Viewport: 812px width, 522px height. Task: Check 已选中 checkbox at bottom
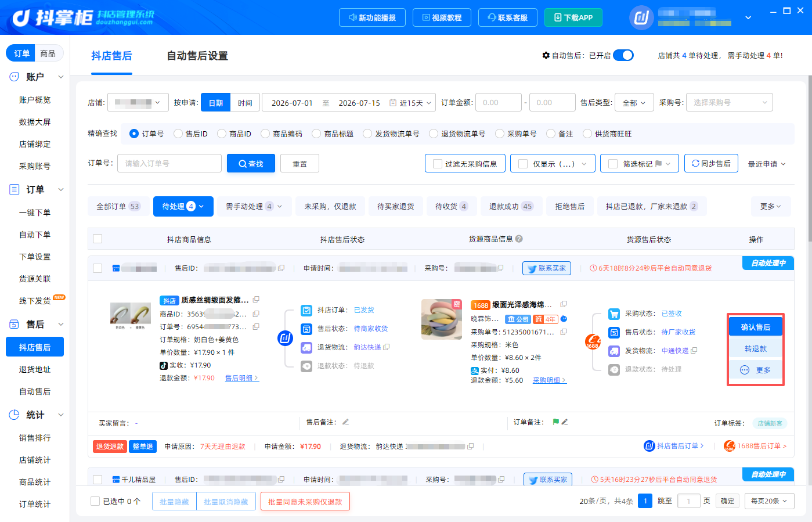[95, 501]
